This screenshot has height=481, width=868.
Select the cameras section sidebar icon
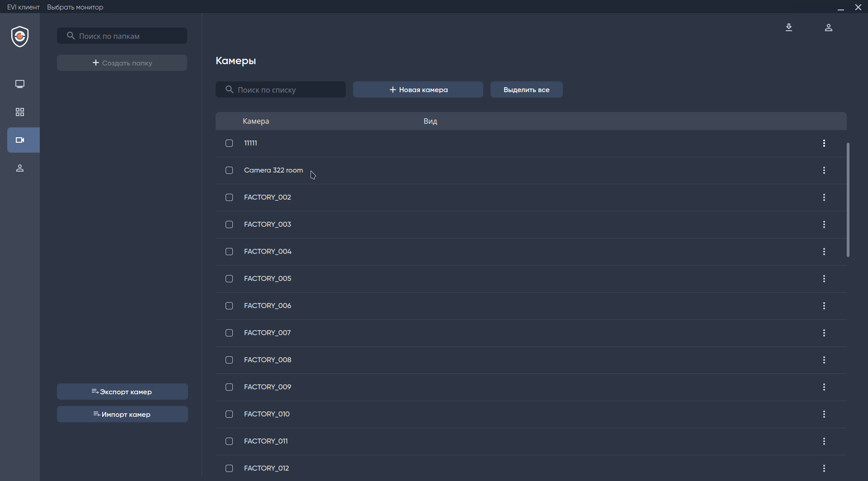(20, 140)
